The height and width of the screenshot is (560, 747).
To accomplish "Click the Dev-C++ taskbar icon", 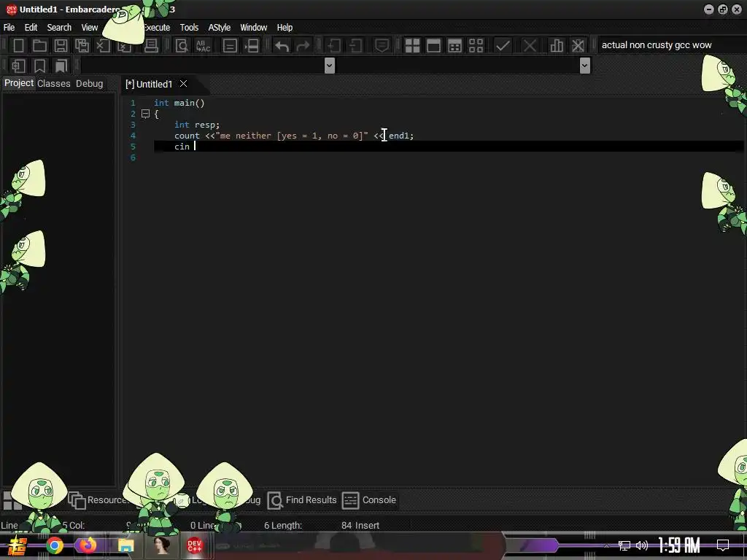I will click(x=194, y=545).
